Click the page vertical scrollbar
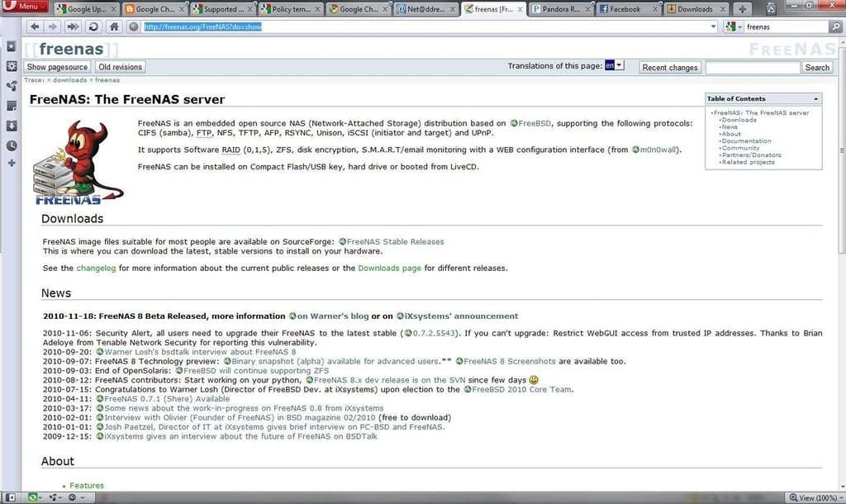 pos(841,264)
